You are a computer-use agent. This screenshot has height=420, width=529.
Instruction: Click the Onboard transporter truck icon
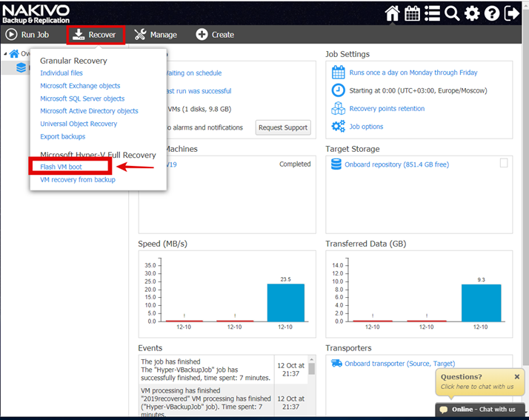pyautogui.click(x=336, y=363)
